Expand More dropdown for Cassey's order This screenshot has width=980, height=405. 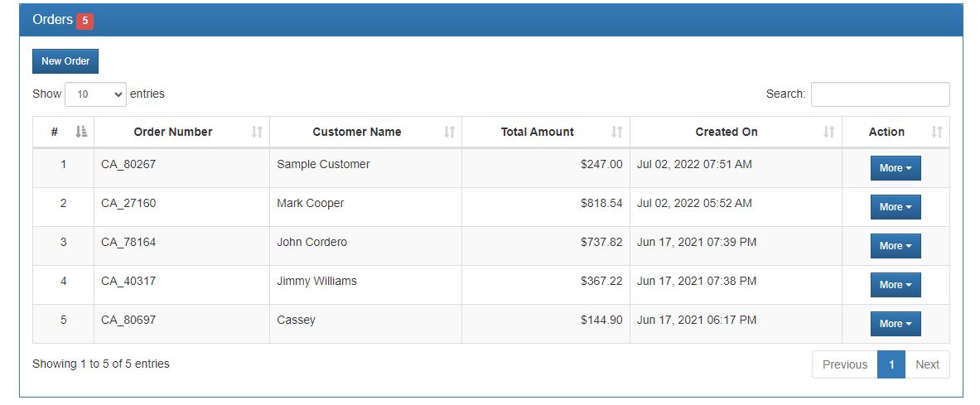(x=895, y=324)
